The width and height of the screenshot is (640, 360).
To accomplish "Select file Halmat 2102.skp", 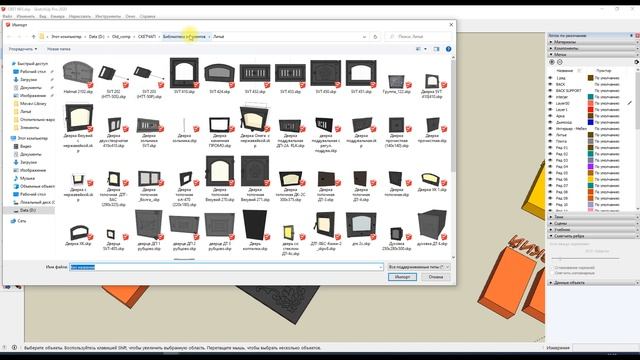I will pyautogui.click(x=78, y=78).
